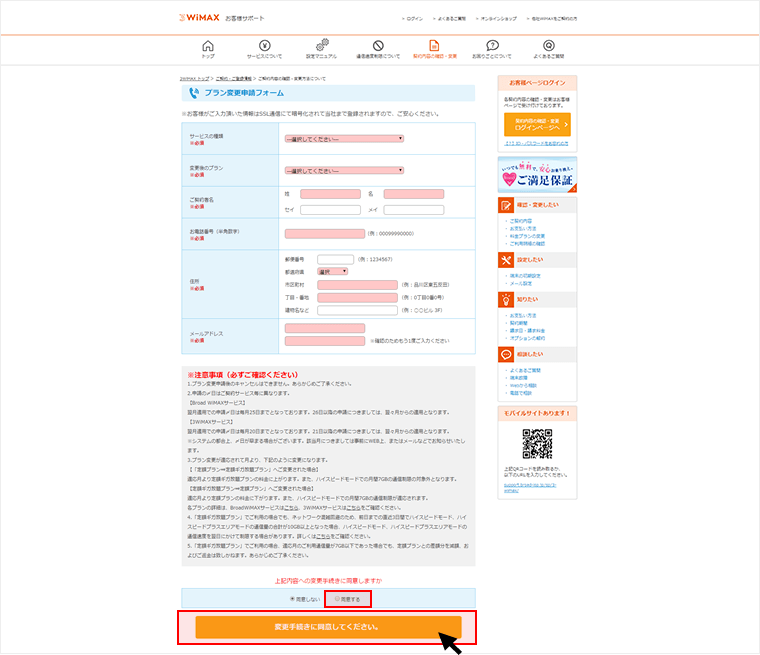Click the gears icon for 設定マニュアル
Image resolution: width=760 pixels, height=655 pixels.
[x=322, y=46]
